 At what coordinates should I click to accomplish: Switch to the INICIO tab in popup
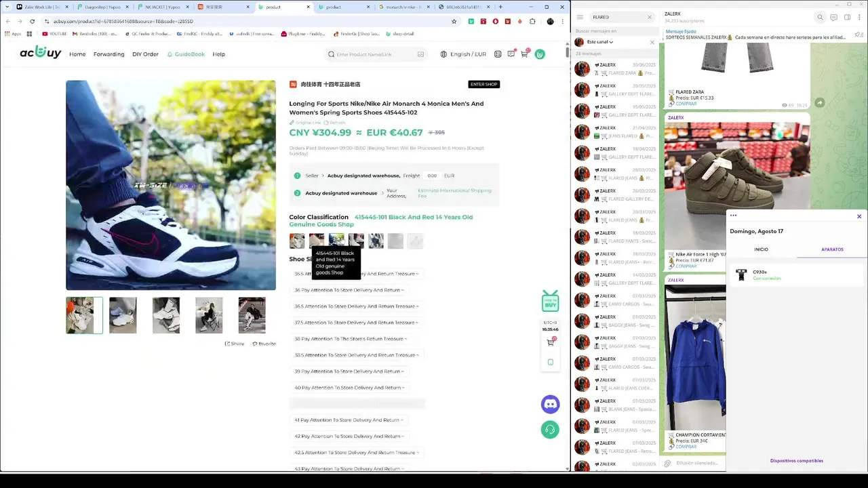coord(761,249)
